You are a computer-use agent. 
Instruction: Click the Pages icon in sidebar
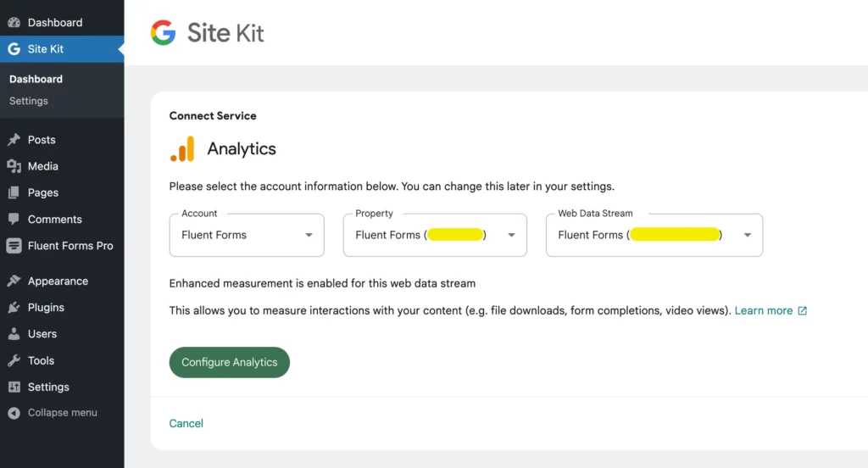pyautogui.click(x=14, y=192)
